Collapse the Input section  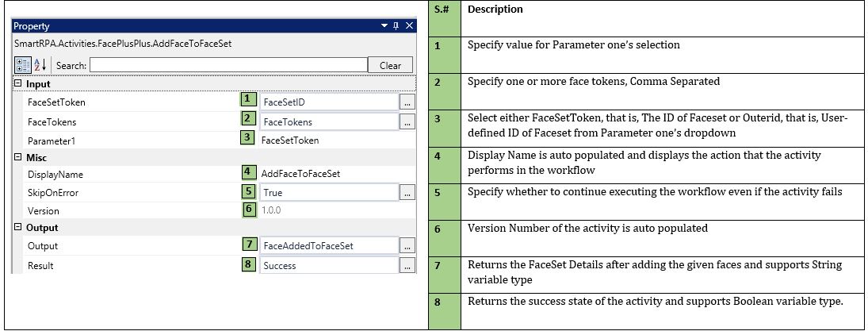(17, 84)
